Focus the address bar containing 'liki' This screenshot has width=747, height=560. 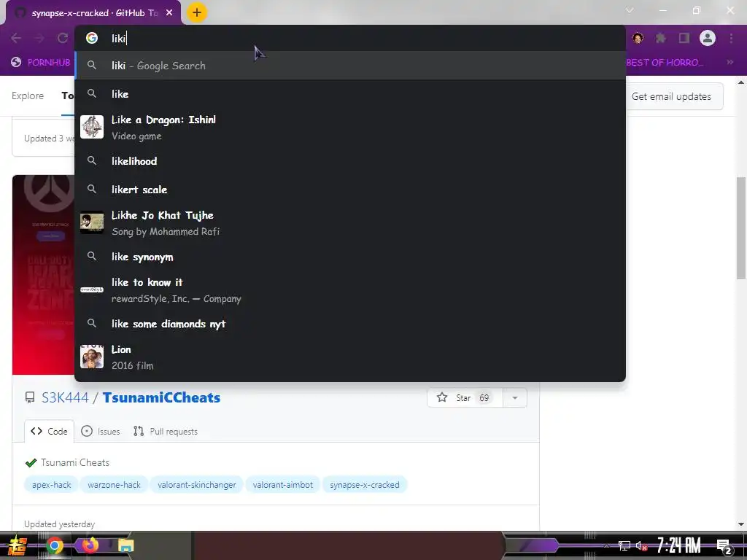349,38
